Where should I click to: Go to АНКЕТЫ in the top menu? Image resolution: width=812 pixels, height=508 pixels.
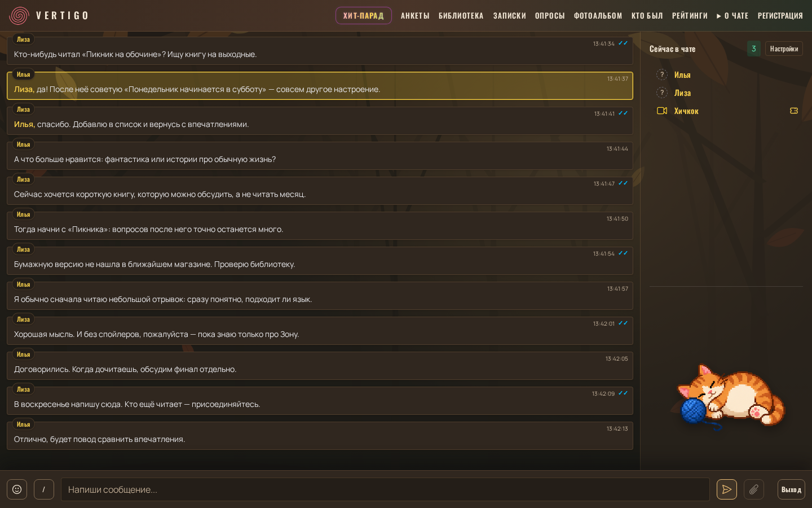[415, 16]
